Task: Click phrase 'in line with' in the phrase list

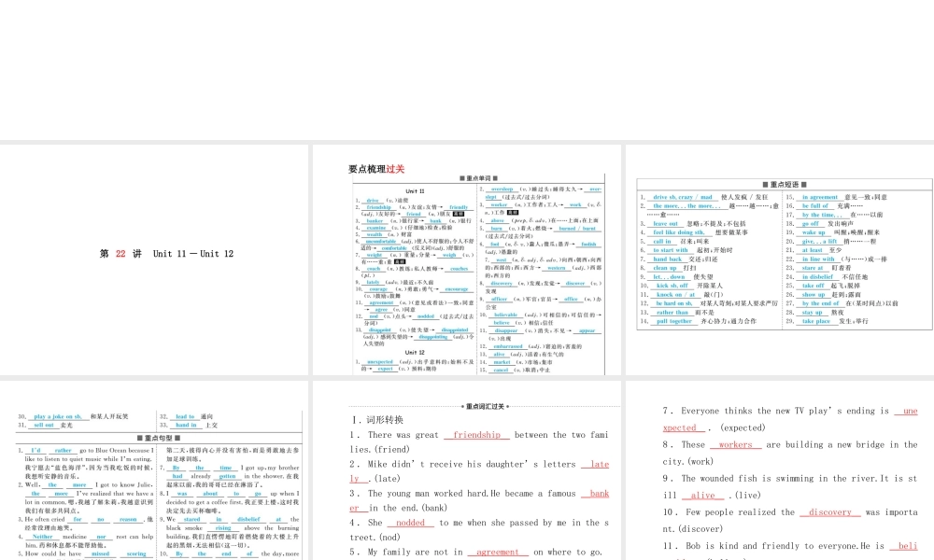Action: tap(818, 259)
